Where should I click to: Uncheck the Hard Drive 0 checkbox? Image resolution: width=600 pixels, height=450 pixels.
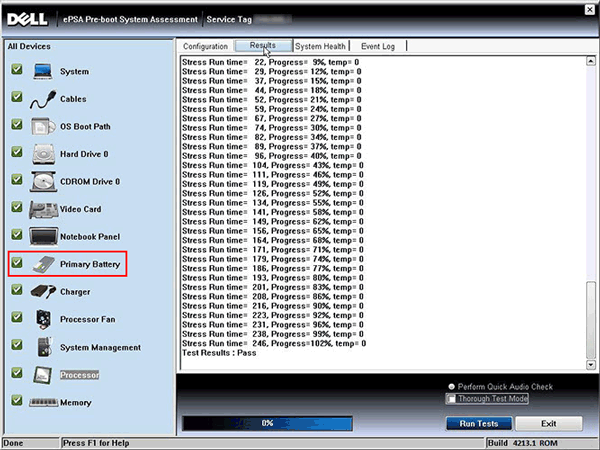[16, 152]
